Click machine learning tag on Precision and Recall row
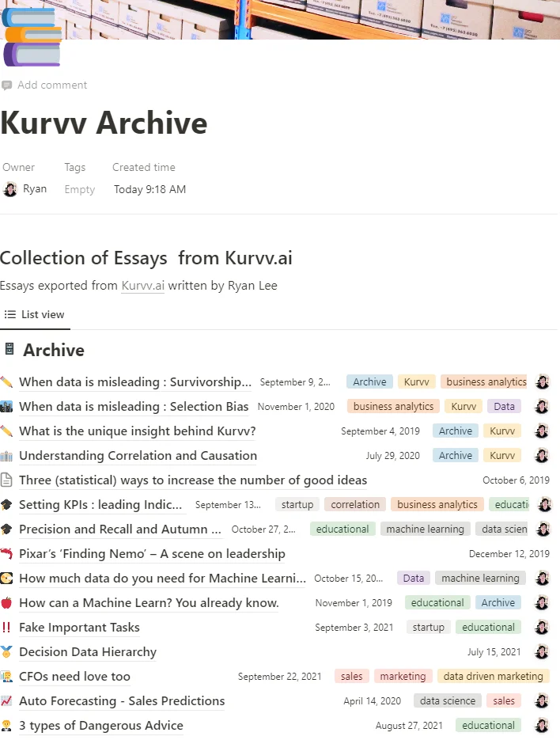Image resolution: width=560 pixels, height=740 pixels. click(x=425, y=529)
